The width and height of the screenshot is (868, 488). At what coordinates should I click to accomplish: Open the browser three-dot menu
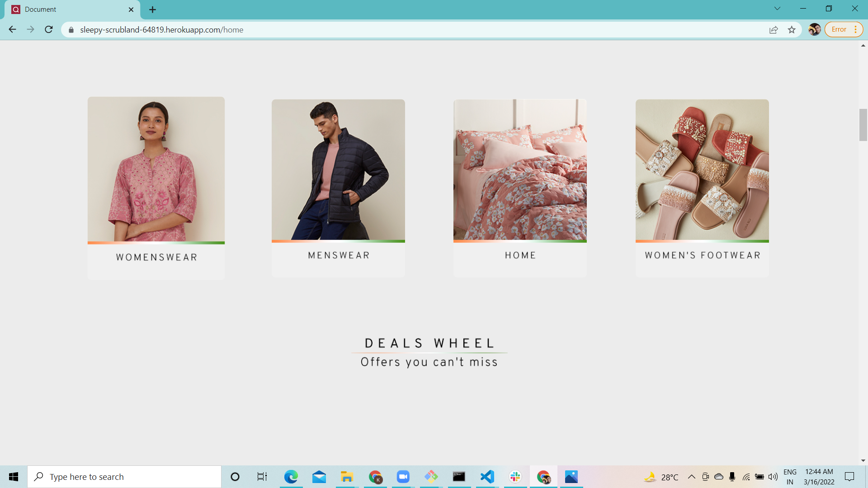coord(856,29)
